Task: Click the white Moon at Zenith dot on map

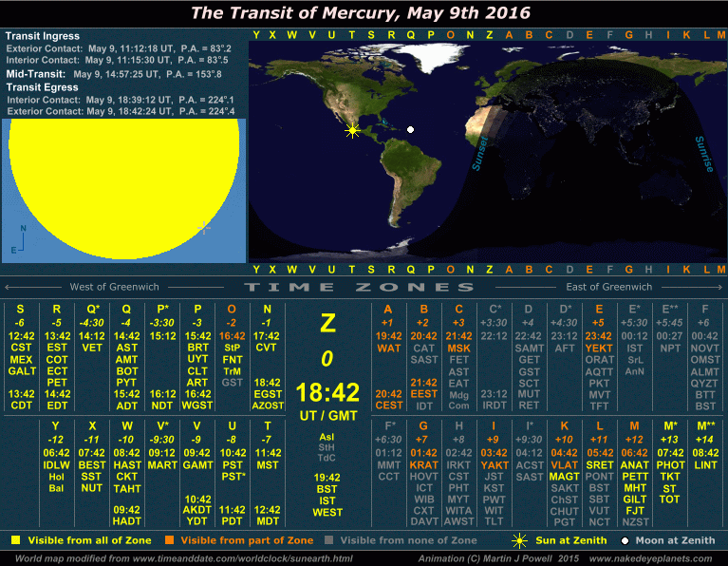Action: (x=410, y=129)
